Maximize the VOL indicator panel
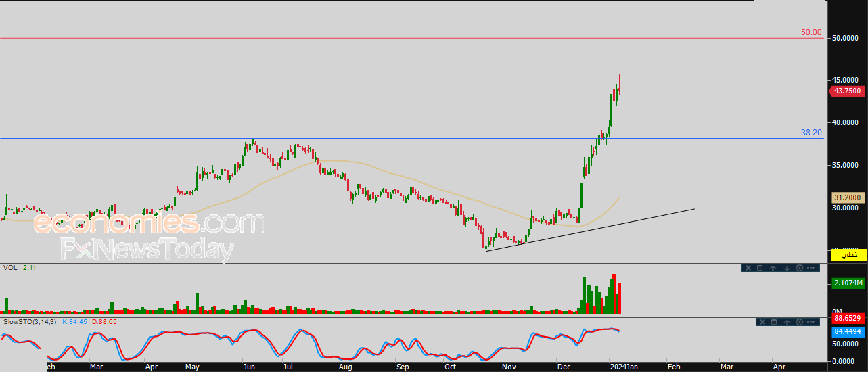Viewport: 868px width, 372px height. (x=760, y=268)
